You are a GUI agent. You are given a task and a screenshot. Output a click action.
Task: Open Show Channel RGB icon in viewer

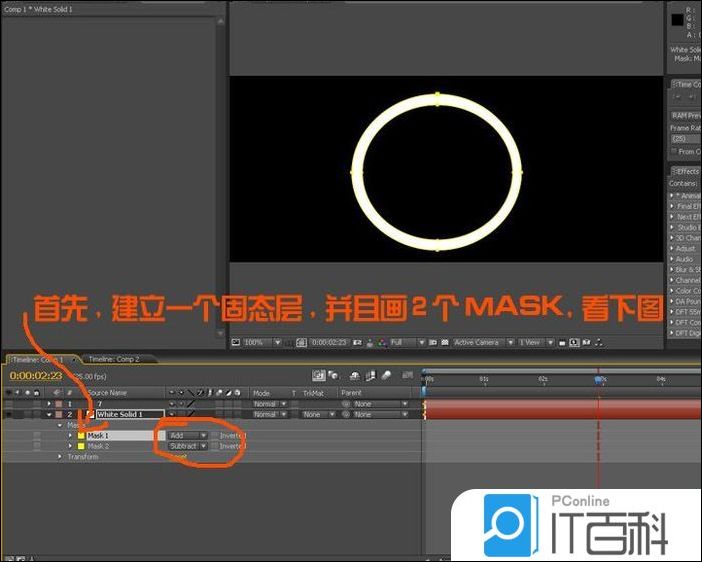tap(381, 343)
